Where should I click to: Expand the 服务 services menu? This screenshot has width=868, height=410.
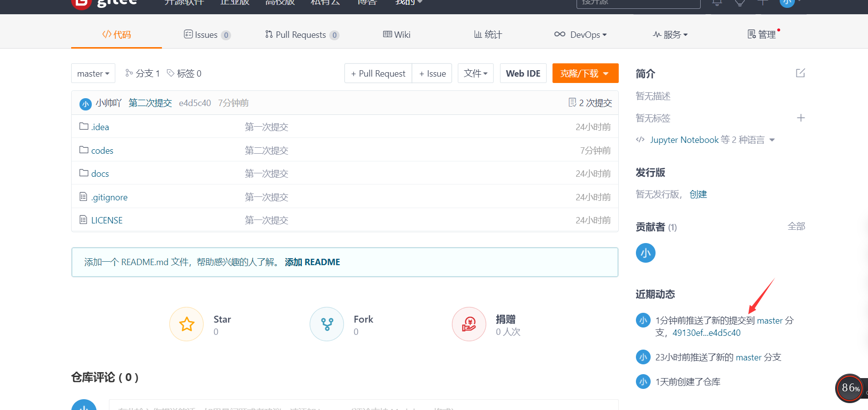[x=670, y=34]
